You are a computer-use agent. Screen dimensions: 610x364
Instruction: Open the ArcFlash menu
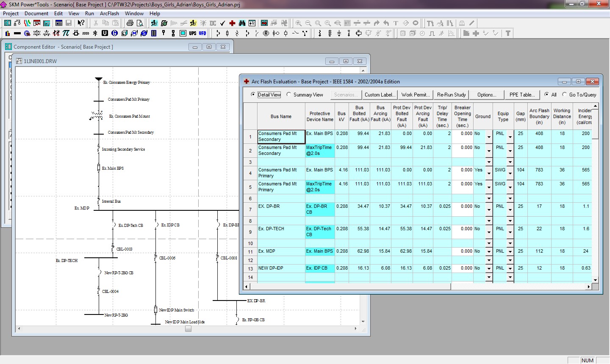(109, 14)
